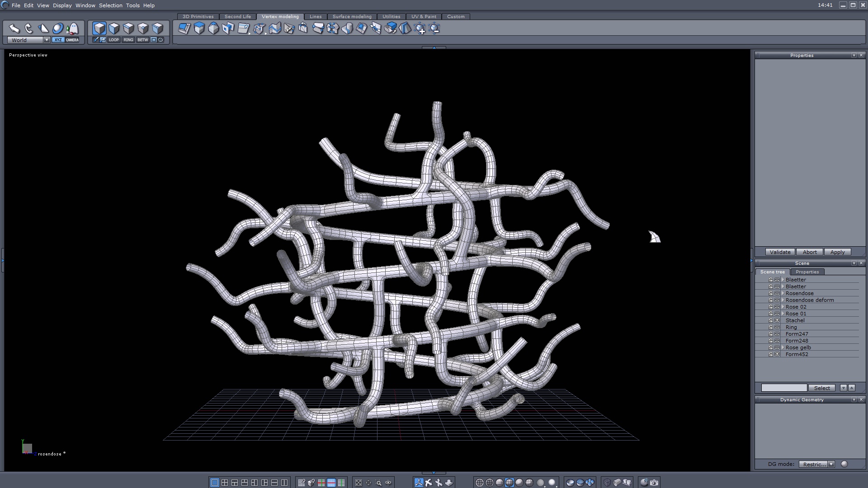Click the Select button in Scene panel
868x488 pixels.
point(821,388)
